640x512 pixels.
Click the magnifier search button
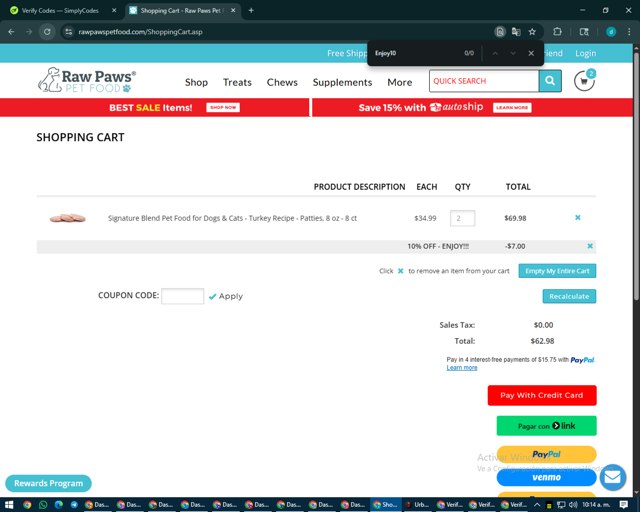550,81
